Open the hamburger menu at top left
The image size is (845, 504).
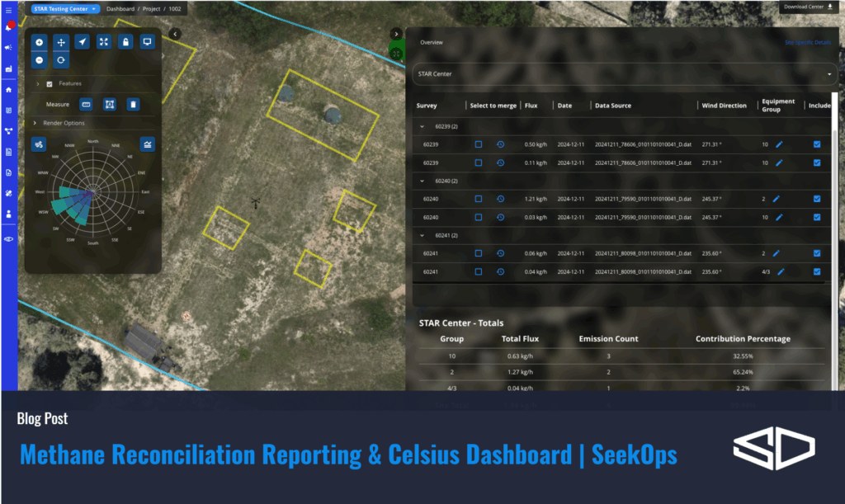pos(8,10)
